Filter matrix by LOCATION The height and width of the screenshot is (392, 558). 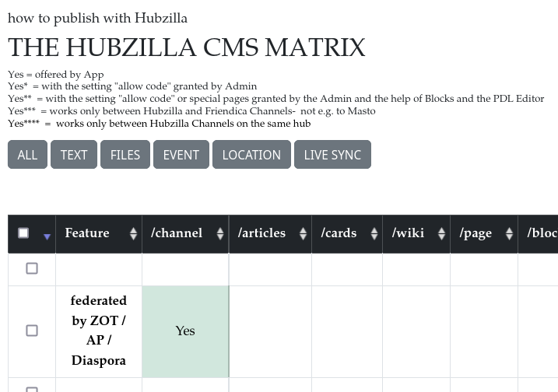(251, 155)
